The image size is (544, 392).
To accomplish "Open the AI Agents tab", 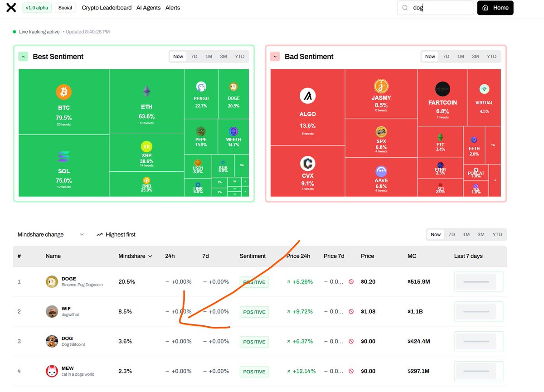I will [149, 8].
